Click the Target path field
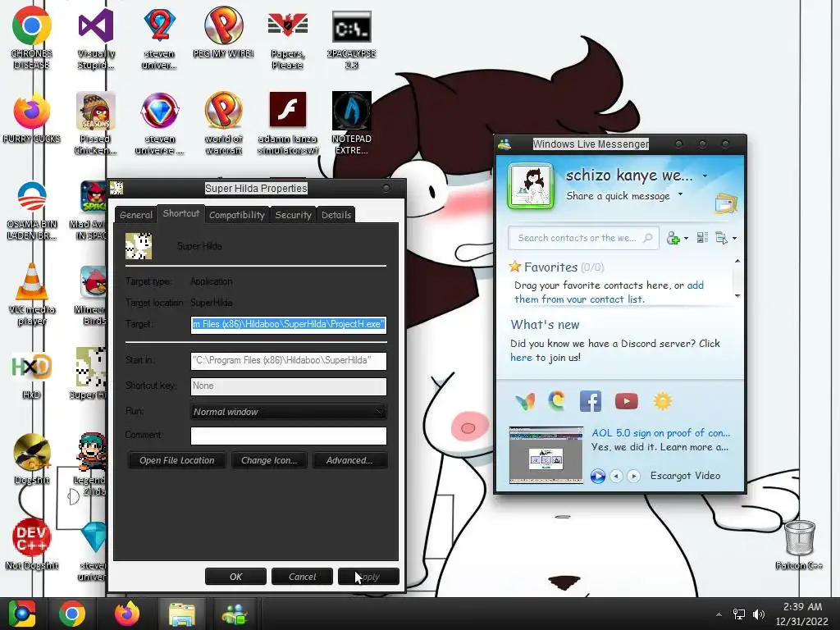The image size is (840, 630). pyautogui.click(x=288, y=324)
